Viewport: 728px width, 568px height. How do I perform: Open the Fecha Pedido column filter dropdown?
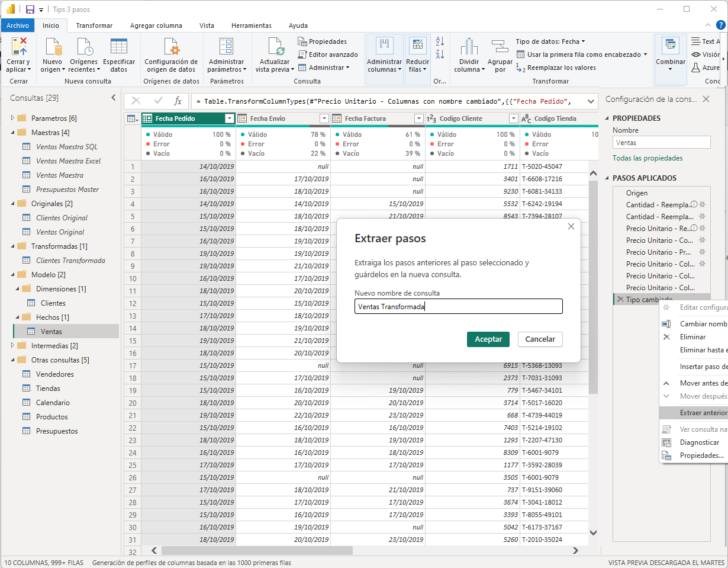pyautogui.click(x=230, y=118)
